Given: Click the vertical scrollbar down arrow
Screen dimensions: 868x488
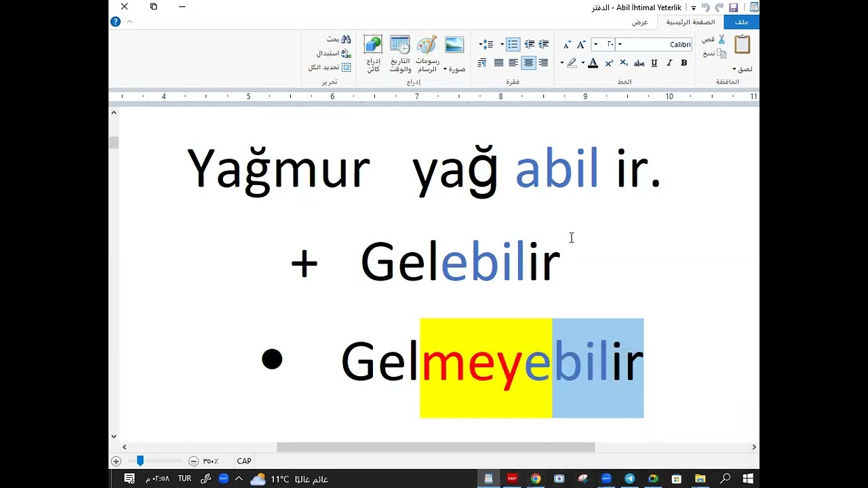Looking at the screenshot, I should point(114,436).
